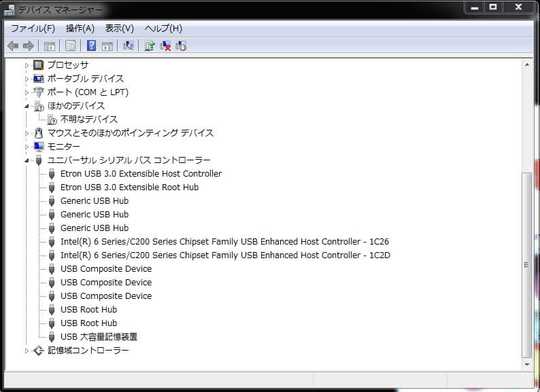Click the scrollbar down arrow
The height and width of the screenshot is (392, 540).
(x=526, y=364)
